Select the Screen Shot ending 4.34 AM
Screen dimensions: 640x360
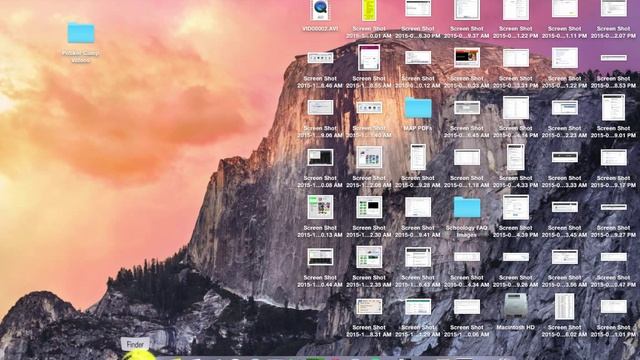[467, 257]
